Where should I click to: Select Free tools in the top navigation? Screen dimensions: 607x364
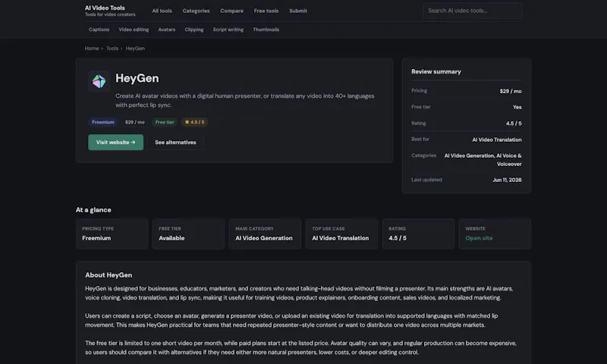coord(266,11)
